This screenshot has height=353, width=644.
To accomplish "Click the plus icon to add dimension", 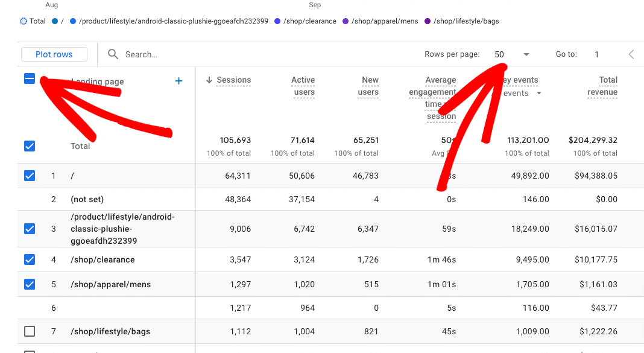I will click(178, 81).
